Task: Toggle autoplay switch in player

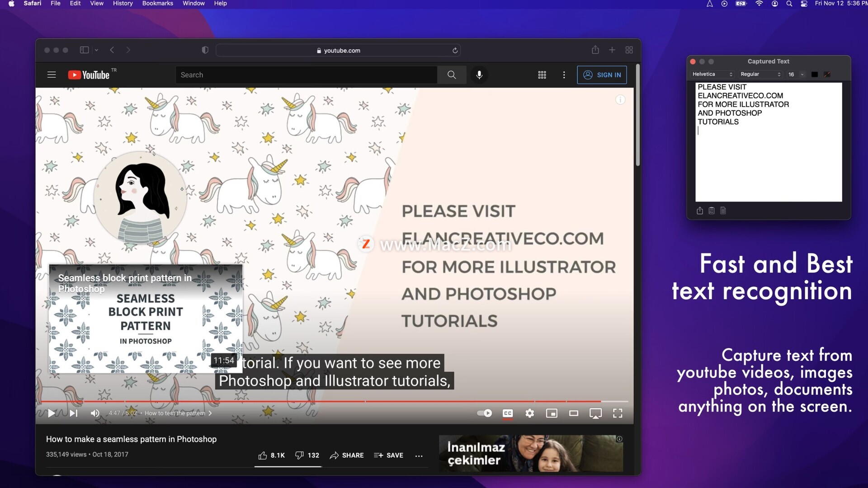Action: point(485,413)
